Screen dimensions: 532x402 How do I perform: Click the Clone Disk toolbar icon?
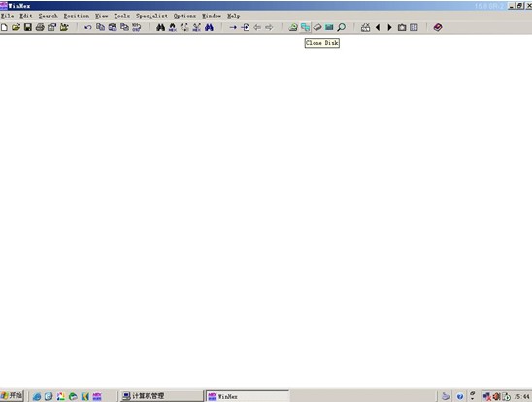pyautogui.click(x=306, y=27)
